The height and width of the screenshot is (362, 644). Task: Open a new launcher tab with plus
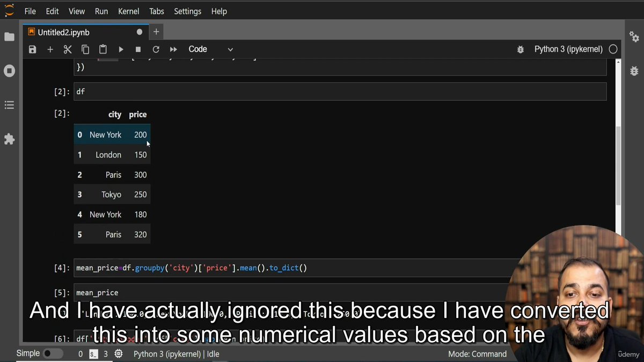pos(156,32)
